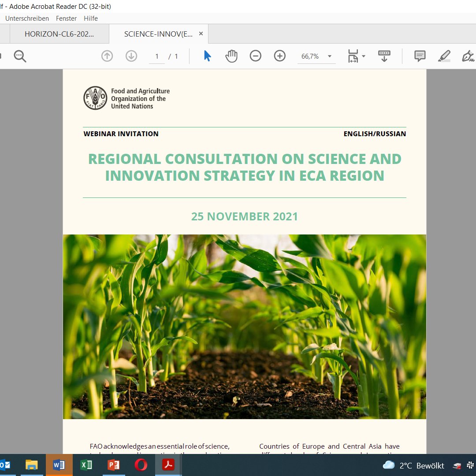Go to previous page arrow
Screen dimensions: 476x476
107,56
